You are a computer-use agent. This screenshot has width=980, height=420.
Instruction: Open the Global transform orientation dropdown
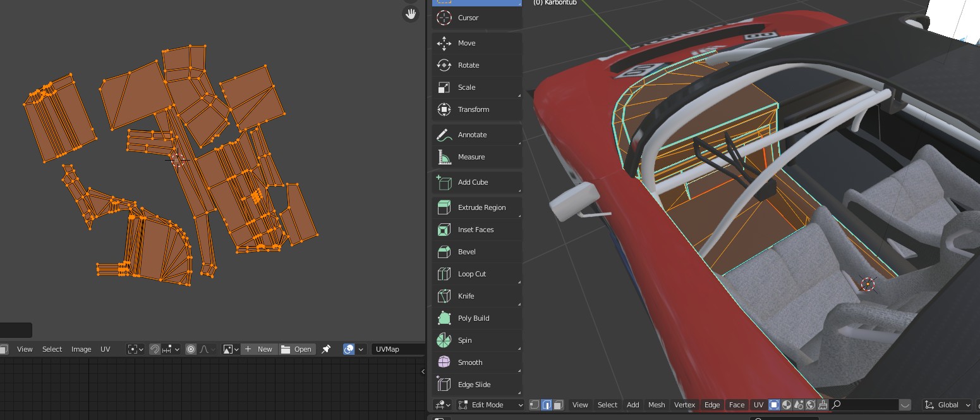(x=948, y=405)
